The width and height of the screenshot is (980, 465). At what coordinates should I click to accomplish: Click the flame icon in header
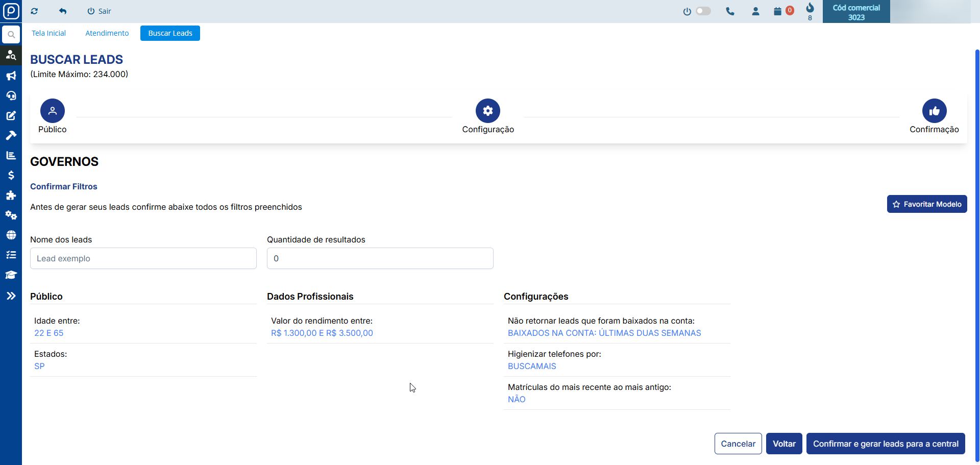[810, 8]
